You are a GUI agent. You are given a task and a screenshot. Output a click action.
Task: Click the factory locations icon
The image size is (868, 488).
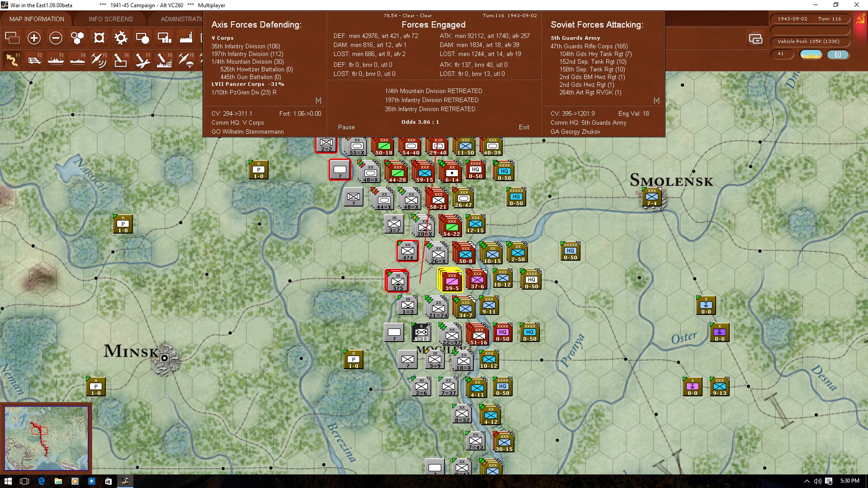[x=186, y=38]
